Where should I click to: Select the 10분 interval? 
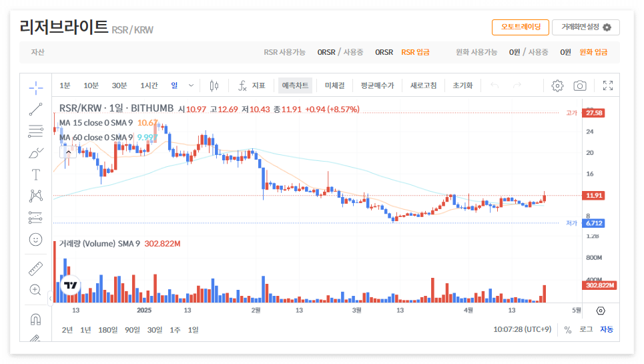[x=91, y=85]
